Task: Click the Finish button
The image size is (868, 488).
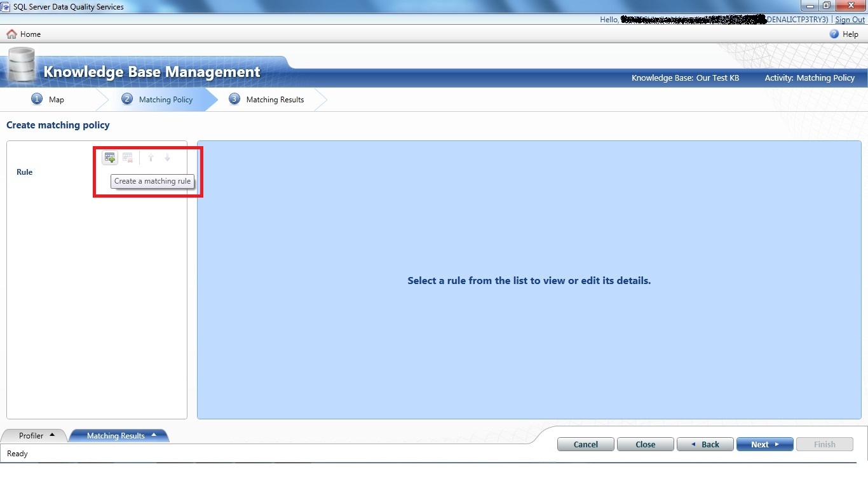Action: (x=825, y=444)
